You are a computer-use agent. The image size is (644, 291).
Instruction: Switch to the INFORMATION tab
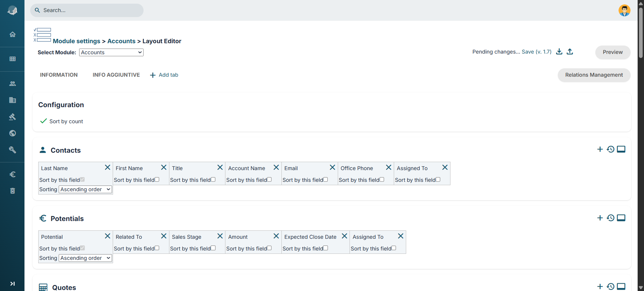point(59,75)
